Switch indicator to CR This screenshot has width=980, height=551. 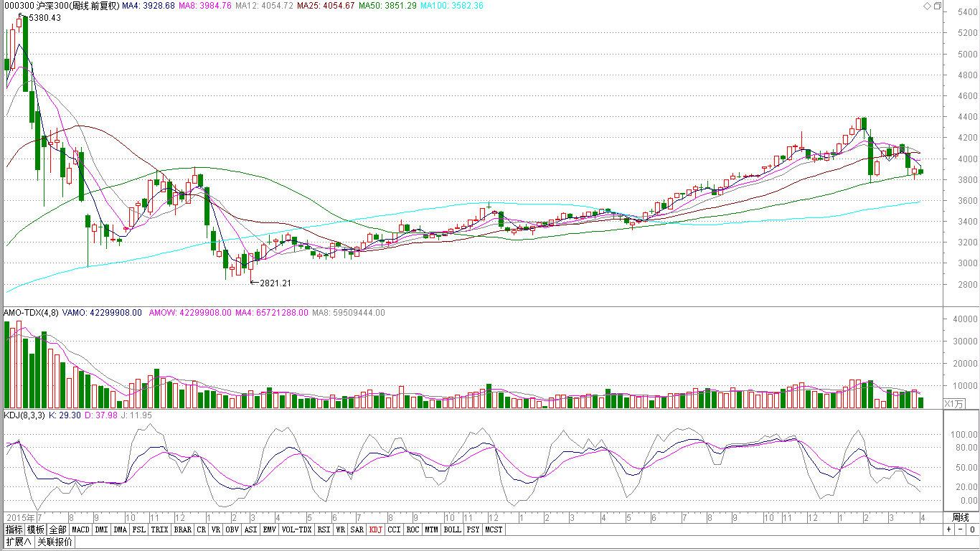[202, 529]
